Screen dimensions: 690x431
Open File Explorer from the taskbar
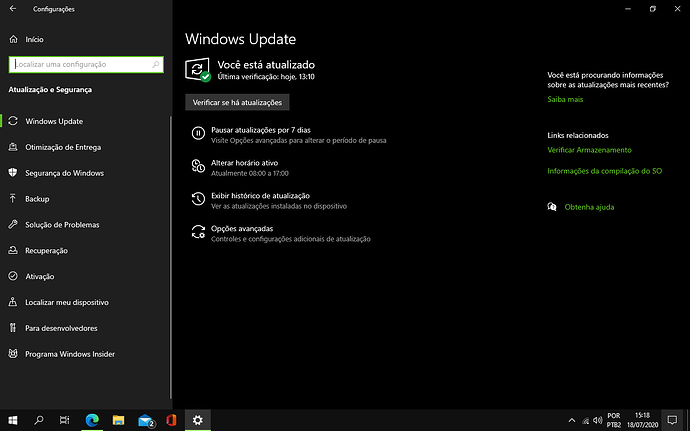(118, 420)
